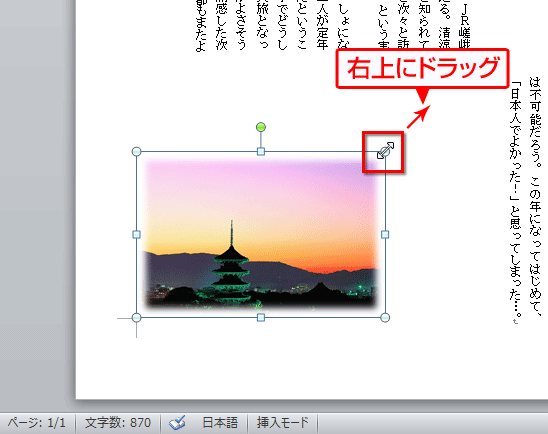Click the bottom-right corner resize handle
This screenshot has width=548, height=434.
pyautogui.click(x=385, y=317)
